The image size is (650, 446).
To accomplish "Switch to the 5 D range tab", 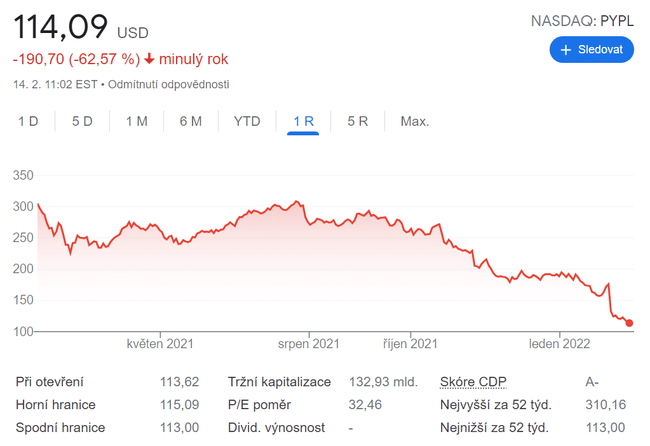I will tap(82, 121).
